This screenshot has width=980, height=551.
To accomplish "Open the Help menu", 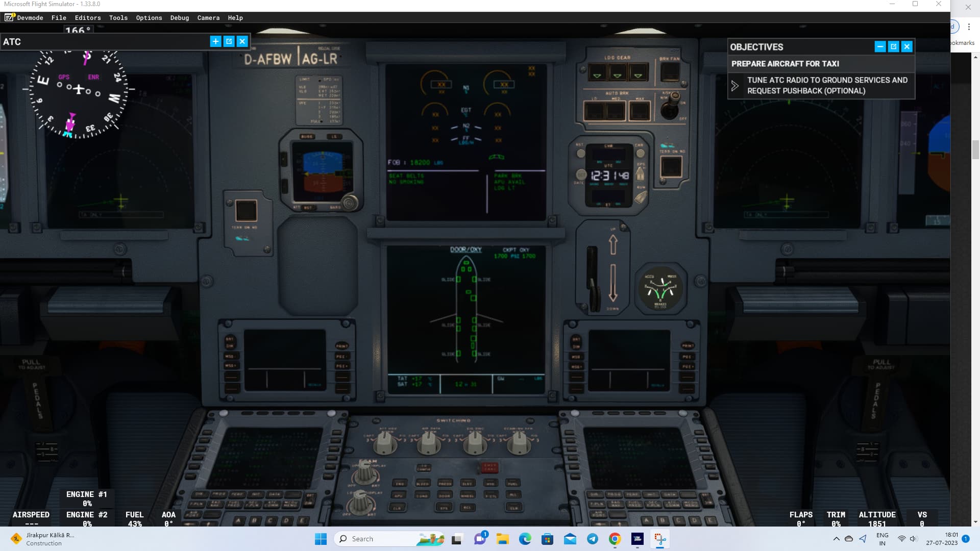I will click(x=235, y=17).
